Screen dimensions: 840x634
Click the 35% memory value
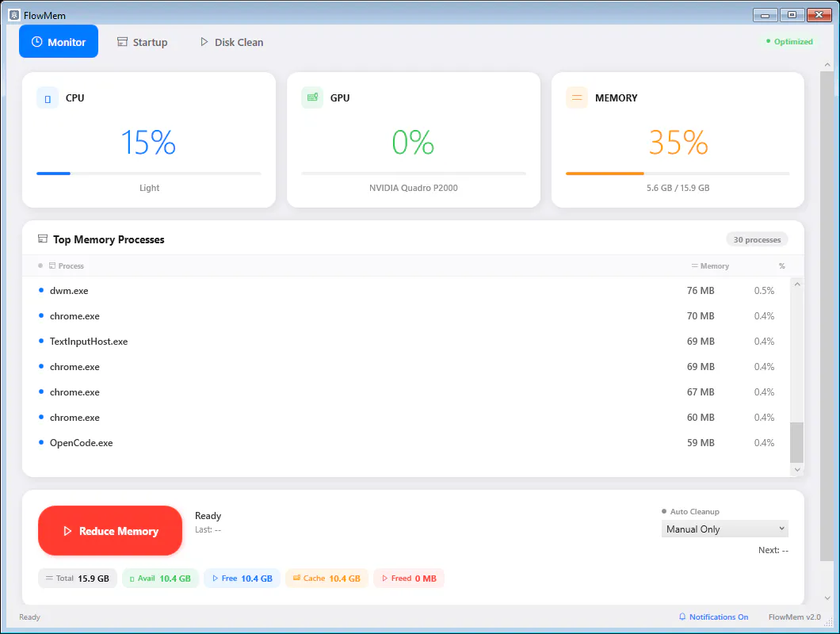click(x=678, y=143)
